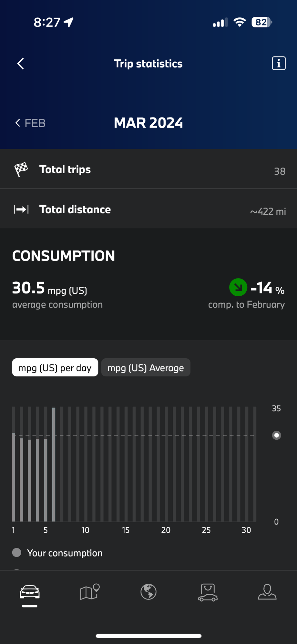Open the map with pin tab
297x644 pixels.
point(89,592)
